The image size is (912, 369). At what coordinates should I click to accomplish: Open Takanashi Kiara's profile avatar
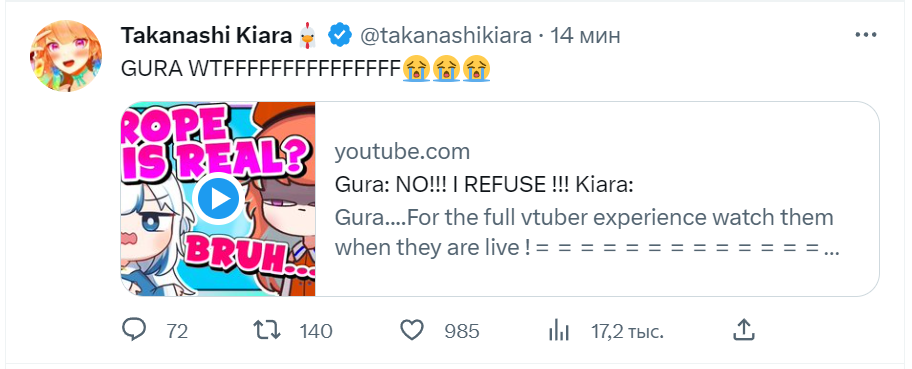(66, 56)
